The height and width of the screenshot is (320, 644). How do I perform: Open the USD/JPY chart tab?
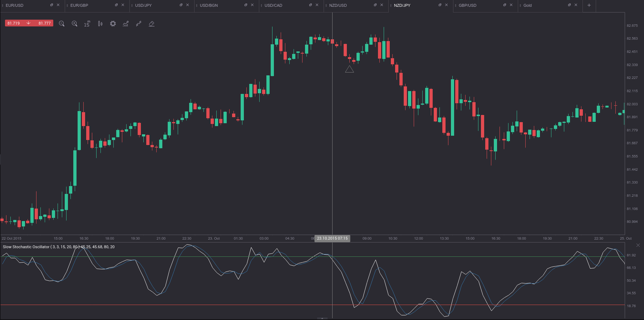pos(143,5)
